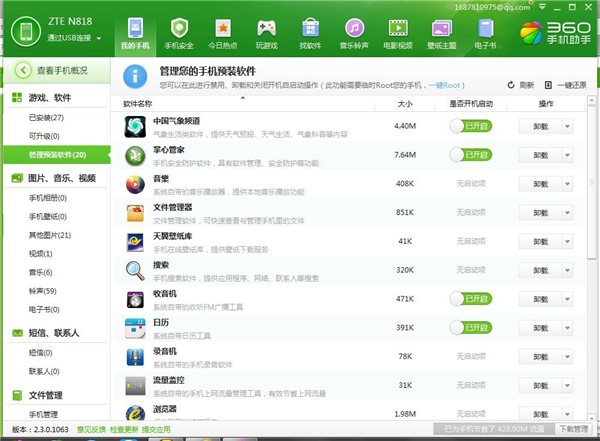Open uninstall dropdown arrow for 音乐
Screen dimensions: 600x441
[x=567, y=184]
